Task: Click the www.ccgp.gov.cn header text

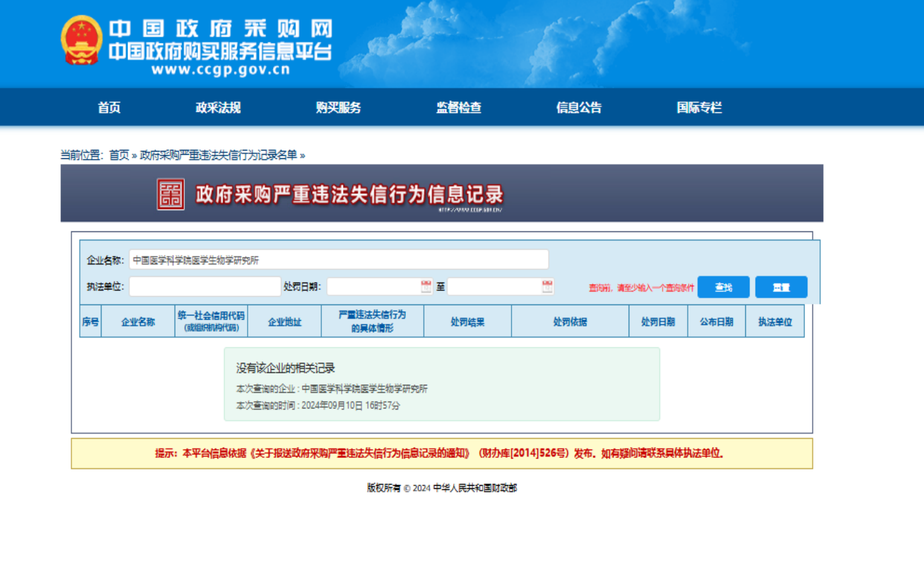Action: (221, 69)
